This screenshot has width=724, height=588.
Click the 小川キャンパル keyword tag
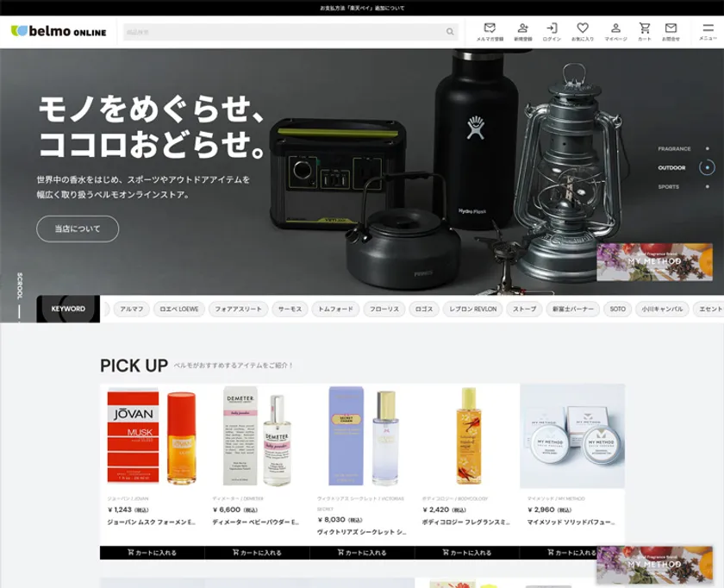pyautogui.click(x=662, y=309)
